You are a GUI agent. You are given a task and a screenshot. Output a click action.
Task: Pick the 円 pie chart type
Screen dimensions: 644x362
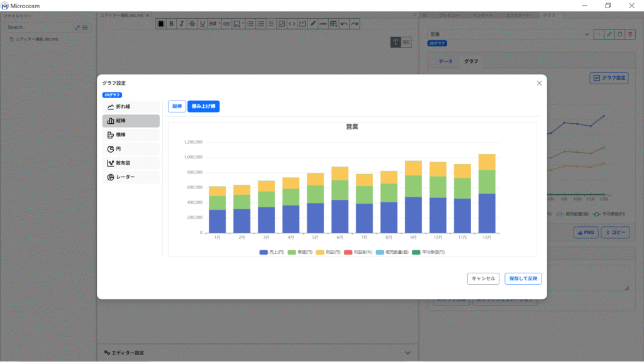[131, 149]
